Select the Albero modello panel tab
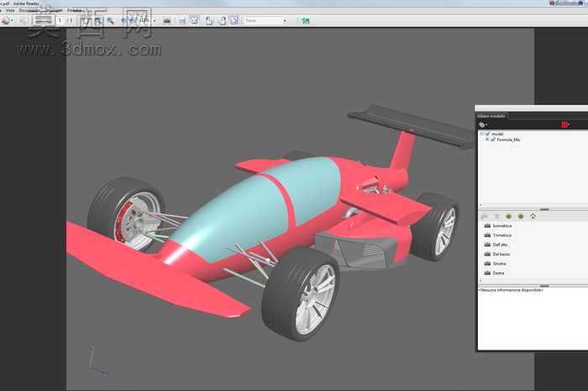Viewport: 588px width, 391px height. (491, 116)
